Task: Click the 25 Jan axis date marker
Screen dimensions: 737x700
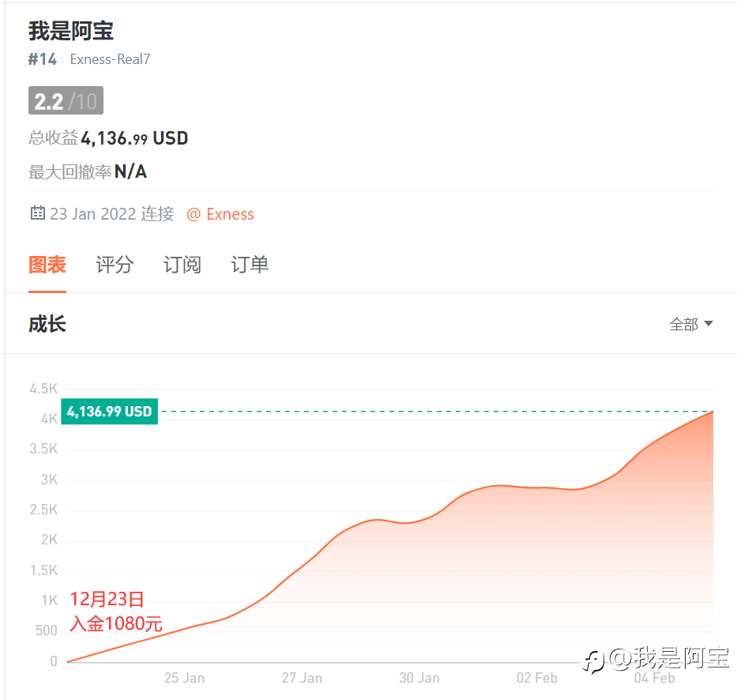Action: 184,678
